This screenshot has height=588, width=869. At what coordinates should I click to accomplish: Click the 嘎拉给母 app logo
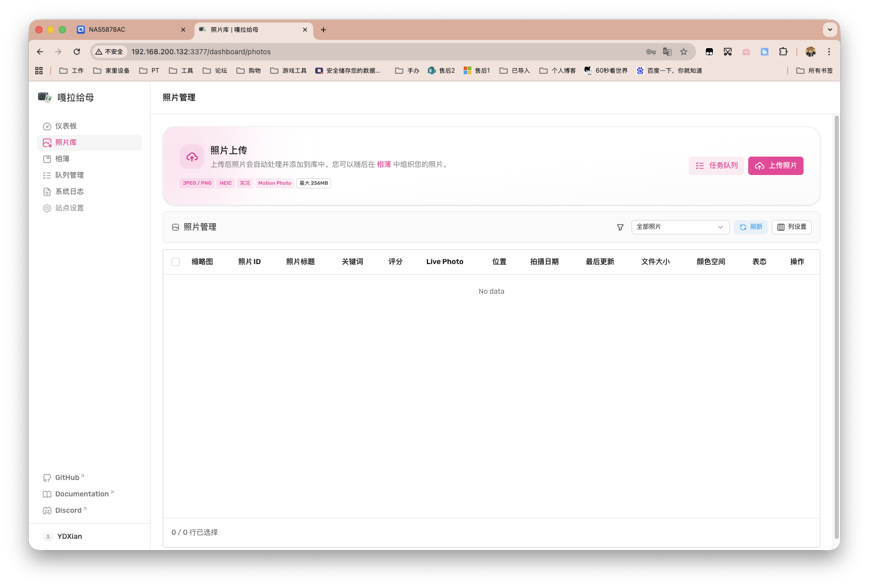45,97
